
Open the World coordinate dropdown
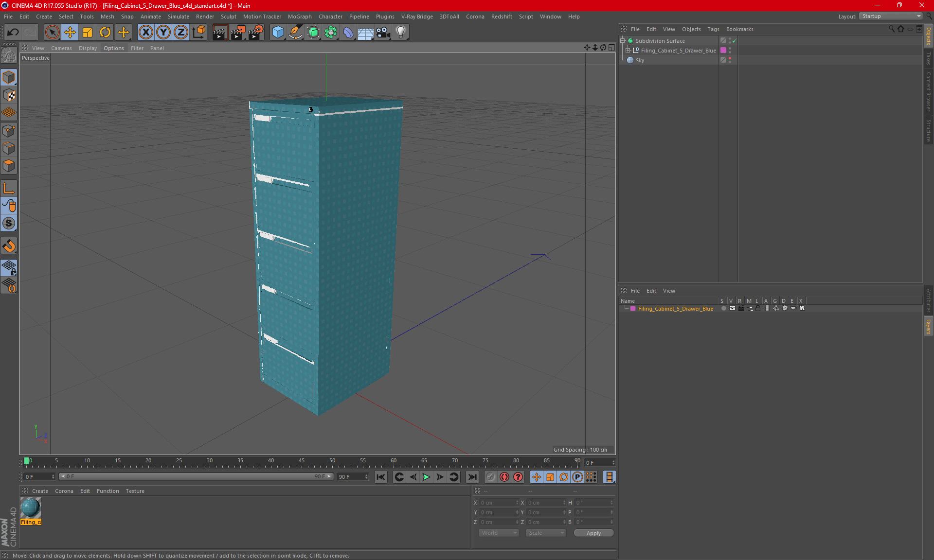point(499,533)
